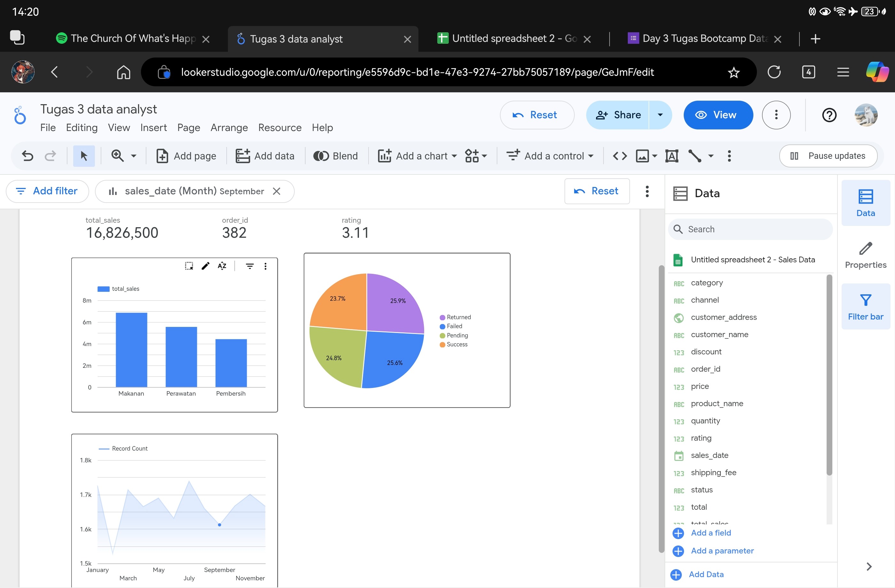Select the Blend data tool
Viewport: 895px width, 588px height.
click(x=335, y=156)
